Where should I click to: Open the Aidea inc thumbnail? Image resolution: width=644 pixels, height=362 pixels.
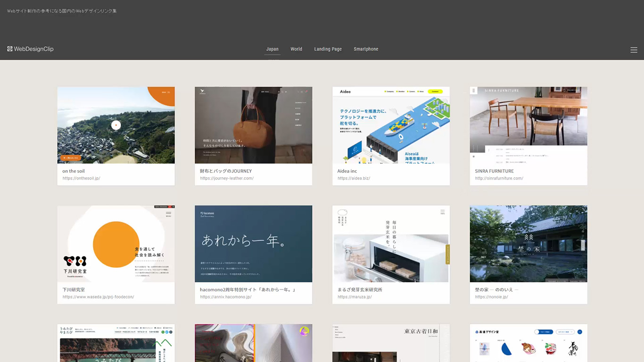coord(391,125)
